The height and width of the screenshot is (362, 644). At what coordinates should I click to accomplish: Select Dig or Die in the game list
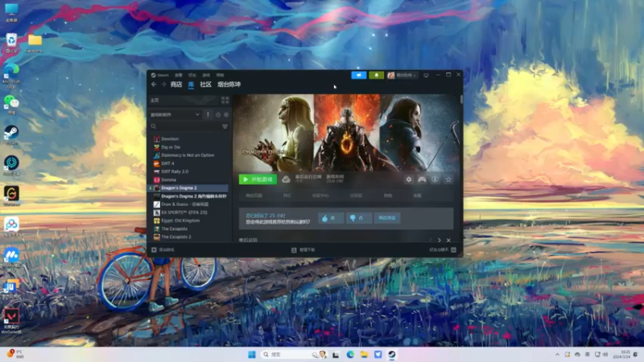click(x=171, y=147)
